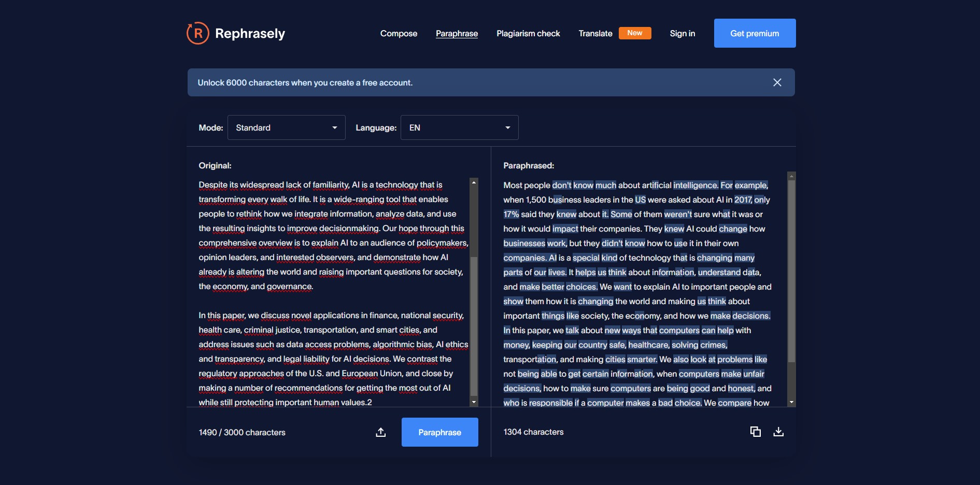Open the Translate tool

point(595,33)
